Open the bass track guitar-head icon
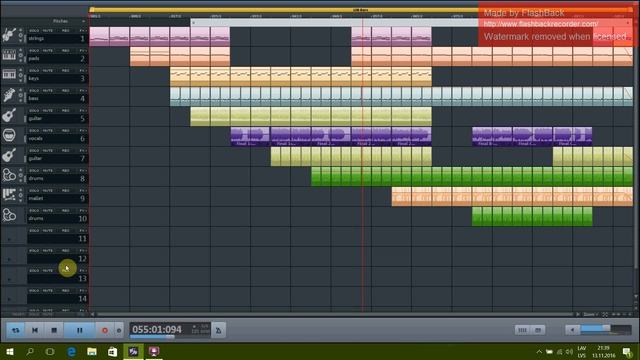640x360 pixels. click(x=9, y=95)
